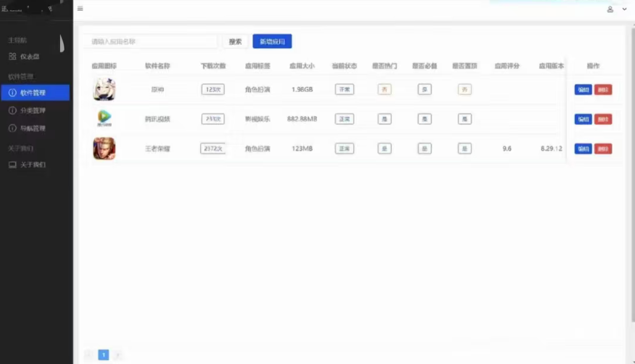The image size is (635, 364).
Task: Toggle 是否热门 tag for 原神 row
Action: (385, 89)
